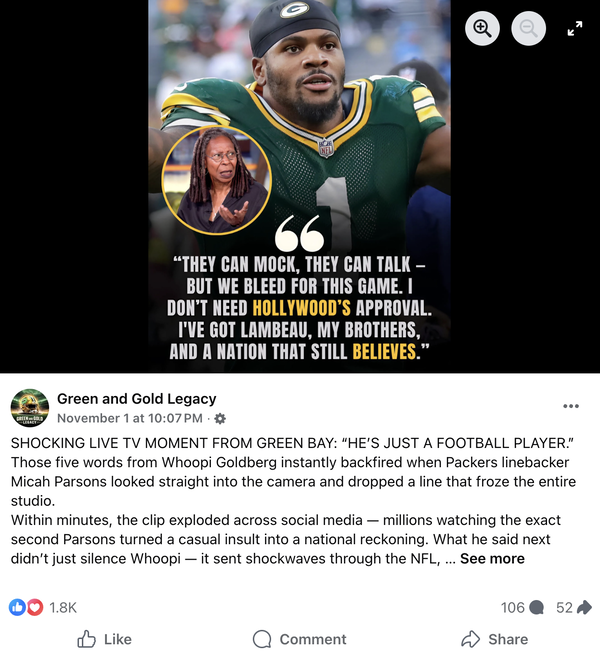The height and width of the screenshot is (665, 600).
Task: Zoom in on the photo
Action: point(482,28)
